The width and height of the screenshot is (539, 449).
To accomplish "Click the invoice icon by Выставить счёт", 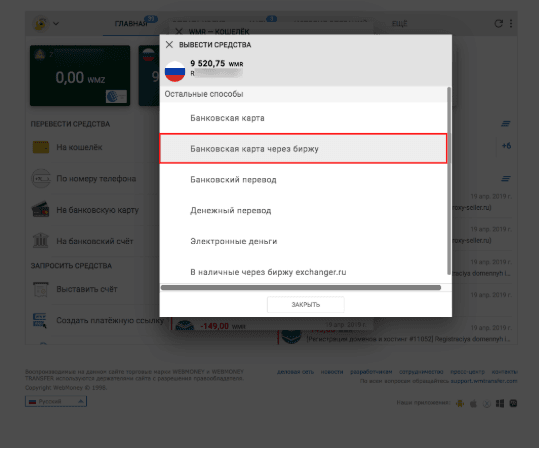I will pos(41,289).
